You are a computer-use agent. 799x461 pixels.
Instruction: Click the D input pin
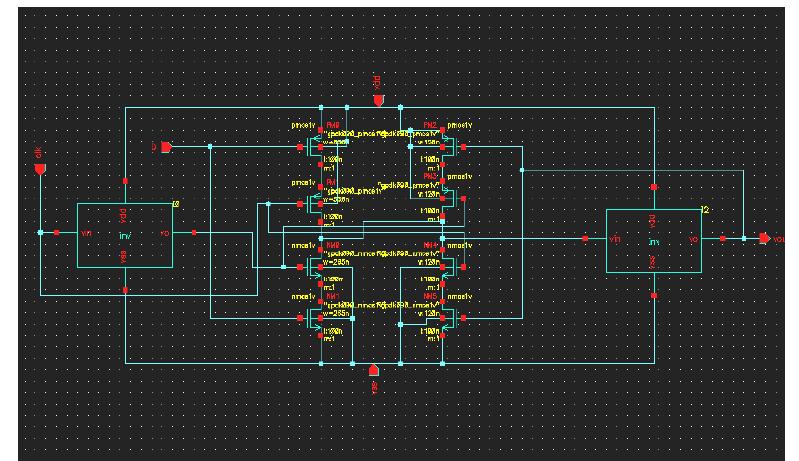[167, 147]
